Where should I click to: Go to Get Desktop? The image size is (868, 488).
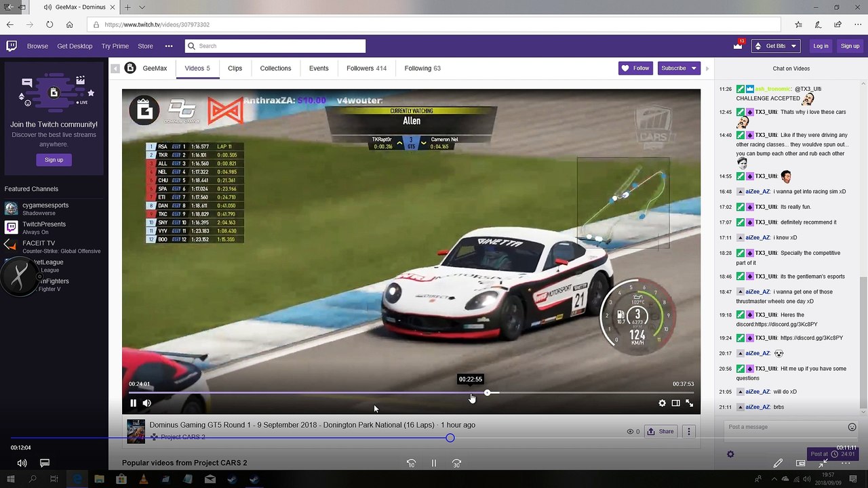pyautogui.click(x=75, y=46)
